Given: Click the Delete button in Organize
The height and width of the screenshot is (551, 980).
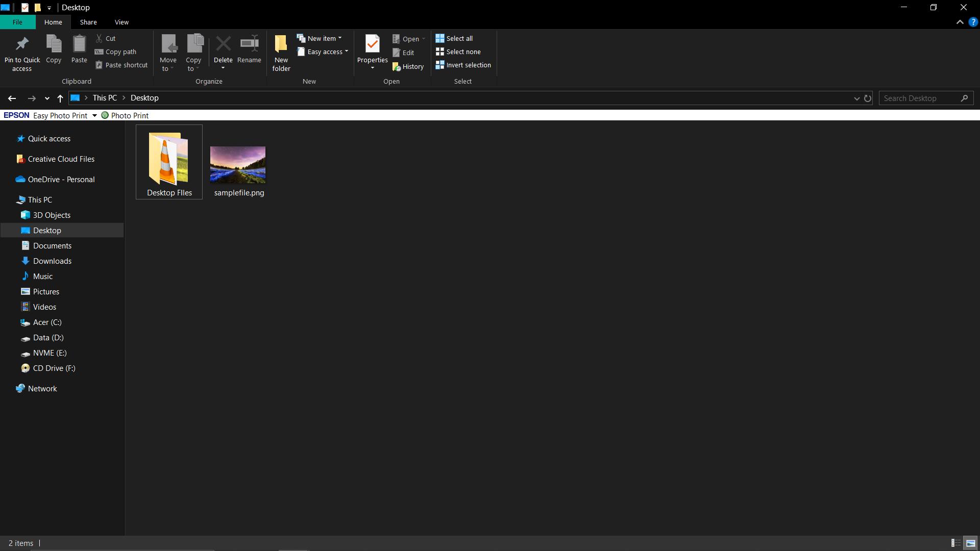Looking at the screenshot, I should [x=223, y=51].
